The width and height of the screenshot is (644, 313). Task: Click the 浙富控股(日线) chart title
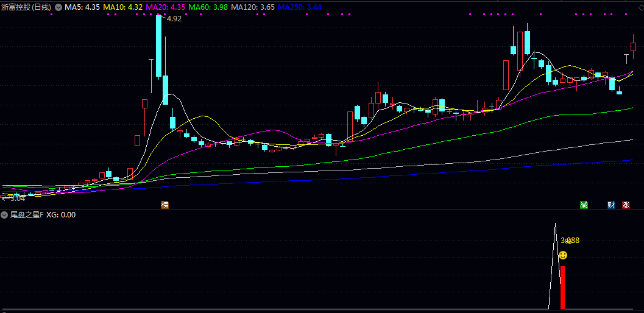(x=26, y=7)
